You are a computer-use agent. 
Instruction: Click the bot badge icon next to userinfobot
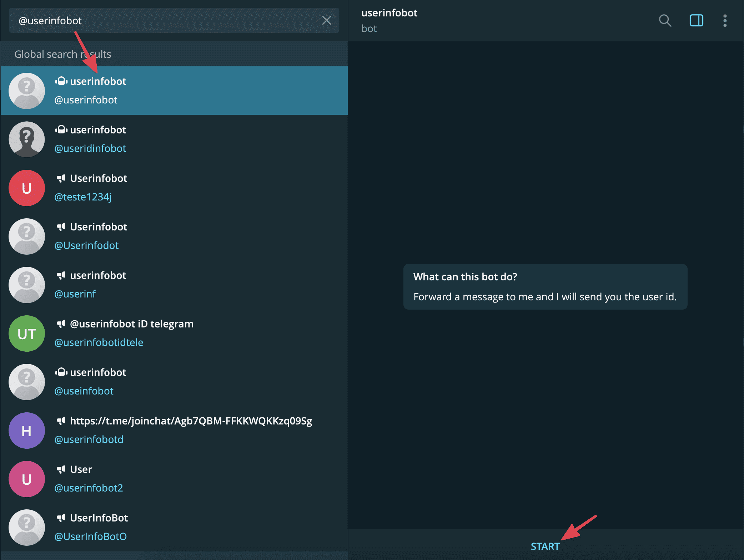point(61,81)
